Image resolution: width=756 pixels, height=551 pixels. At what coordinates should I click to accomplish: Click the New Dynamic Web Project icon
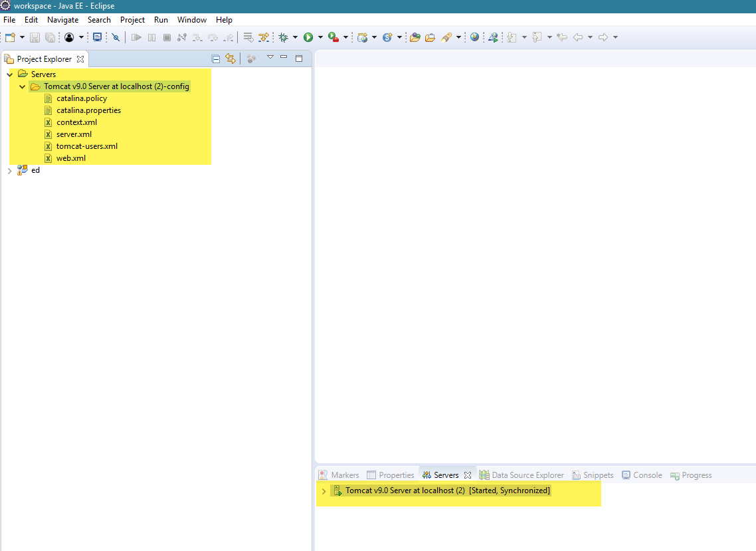[363, 37]
